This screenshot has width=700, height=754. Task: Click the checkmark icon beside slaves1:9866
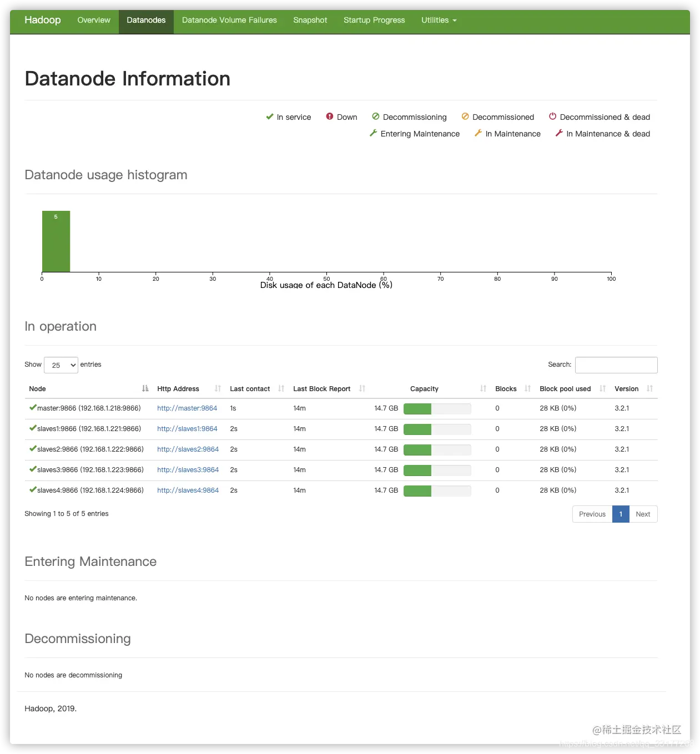33,428
